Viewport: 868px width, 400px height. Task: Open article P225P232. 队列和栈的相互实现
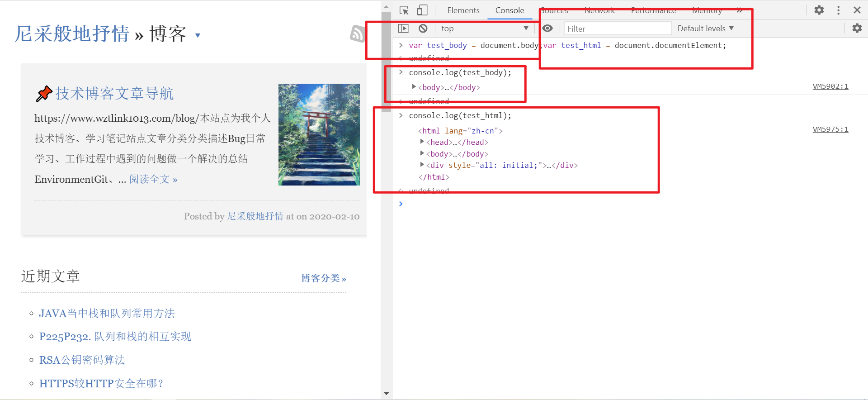[x=115, y=336]
